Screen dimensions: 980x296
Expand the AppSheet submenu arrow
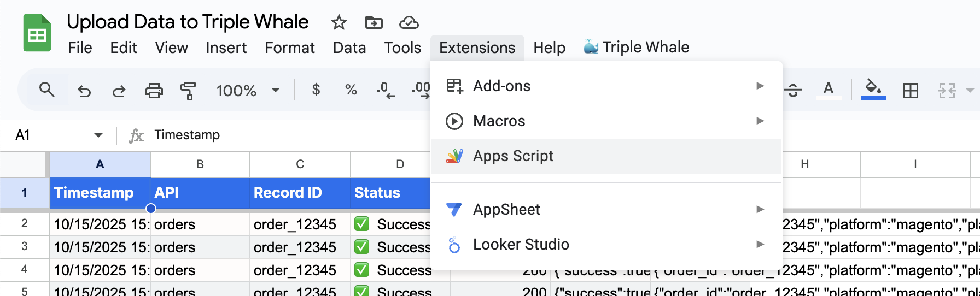coord(760,209)
